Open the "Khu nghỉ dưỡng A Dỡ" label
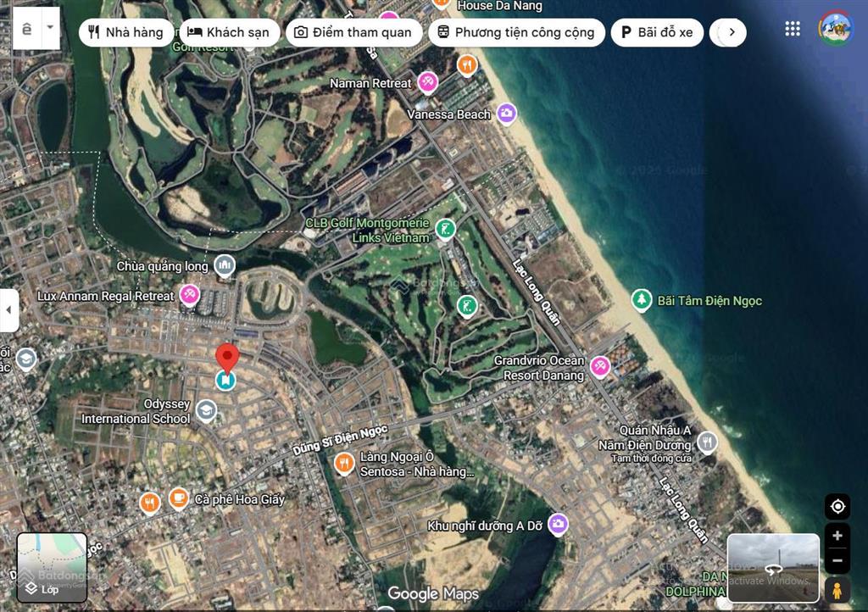 click(x=485, y=526)
